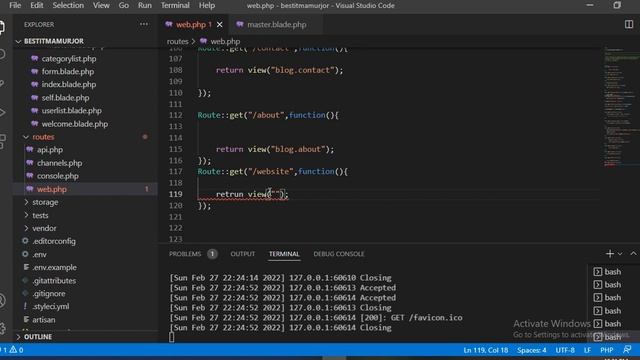Screen dimensions: 640x360
Task: Open channels.php in the routes folder
Action: point(60,163)
